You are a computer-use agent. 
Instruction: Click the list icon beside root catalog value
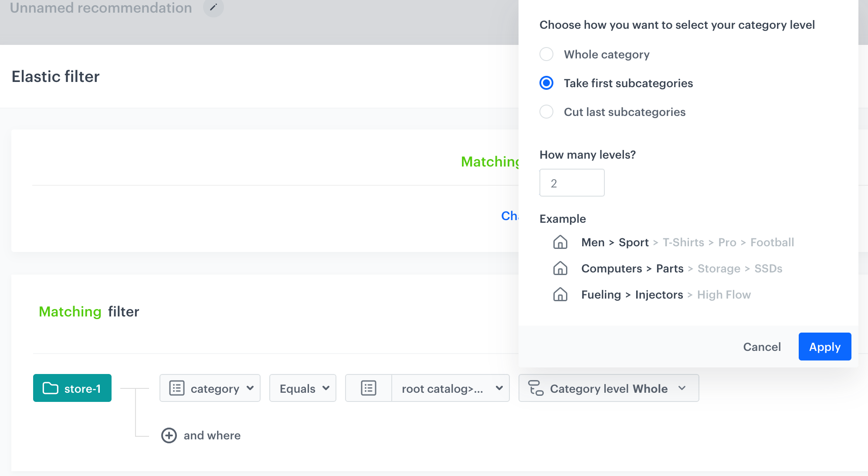pyautogui.click(x=368, y=388)
